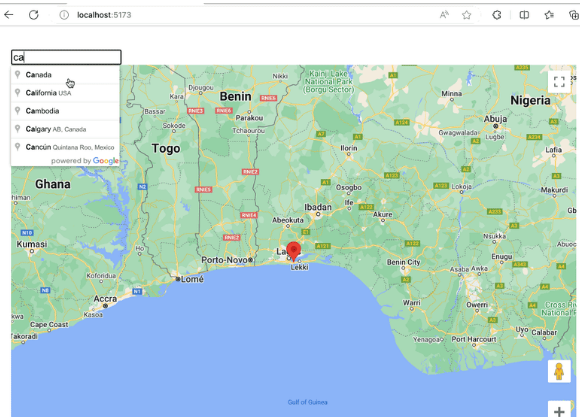The image size is (580, 417).
Task: Click the Abuja city label
Action: (x=495, y=119)
